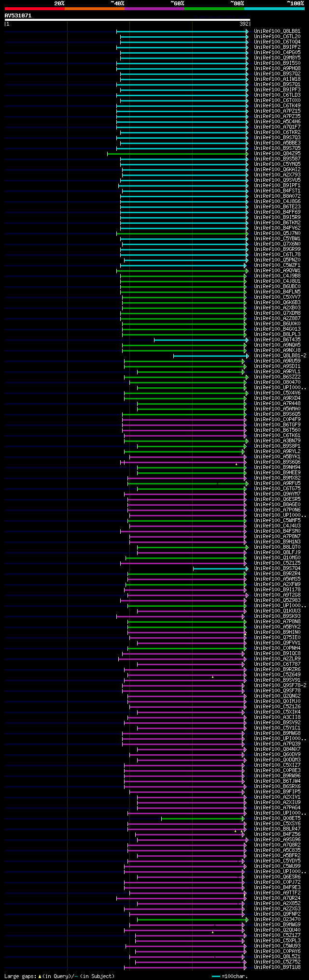Click the UniRef100_Q84NX7 label
309x980 pixels.
click(x=277, y=749)
